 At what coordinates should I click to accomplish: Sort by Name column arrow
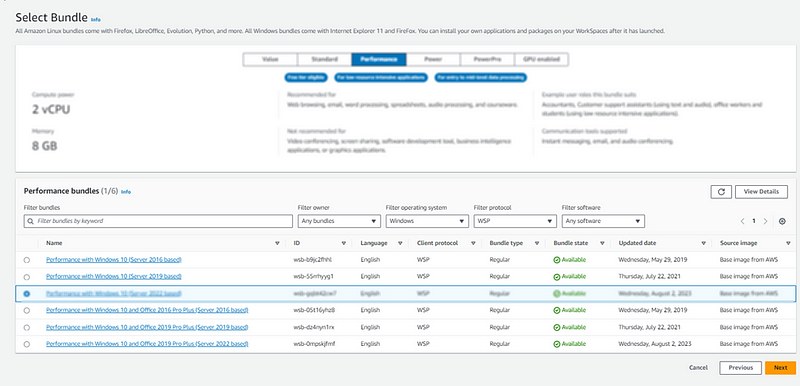click(x=277, y=243)
